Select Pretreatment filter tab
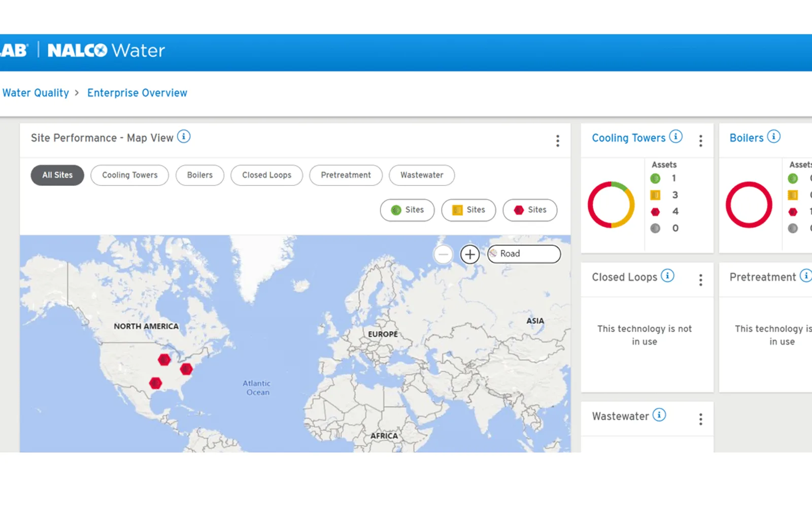Viewport: 812px width, 508px height. [346, 175]
